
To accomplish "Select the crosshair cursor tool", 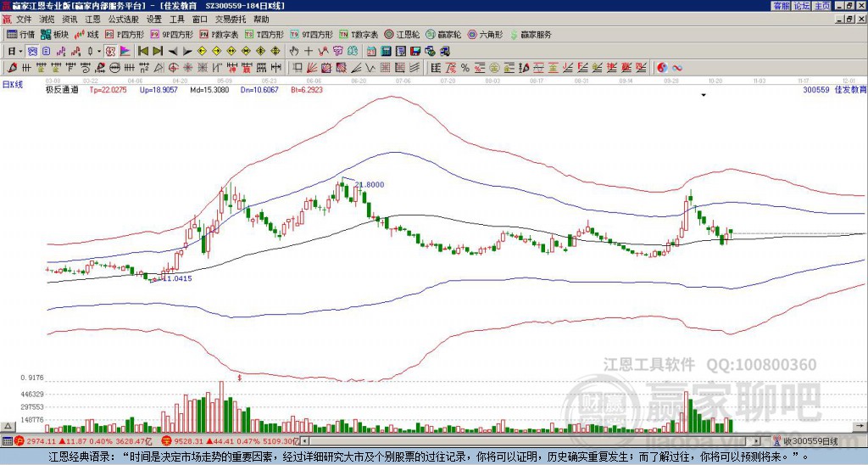I will coord(309,52).
